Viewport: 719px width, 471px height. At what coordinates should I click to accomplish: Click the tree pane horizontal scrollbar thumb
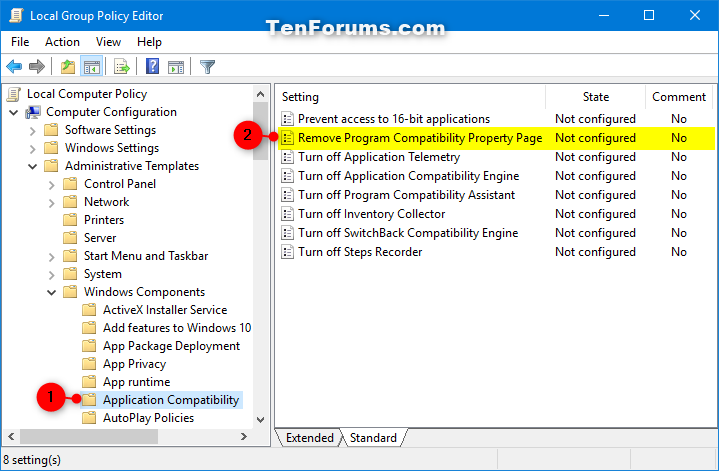pos(89,437)
